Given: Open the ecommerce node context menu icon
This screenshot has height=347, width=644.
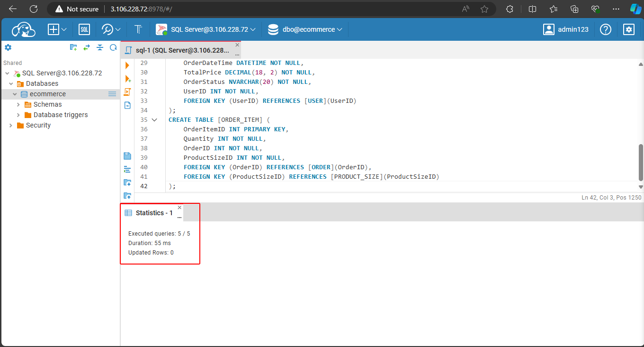Looking at the screenshot, I should pos(112,94).
